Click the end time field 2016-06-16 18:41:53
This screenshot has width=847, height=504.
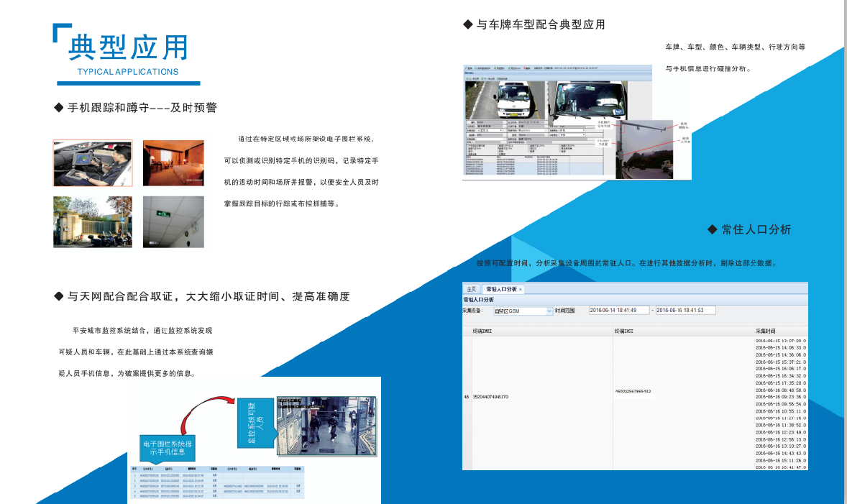click(684, 311)
